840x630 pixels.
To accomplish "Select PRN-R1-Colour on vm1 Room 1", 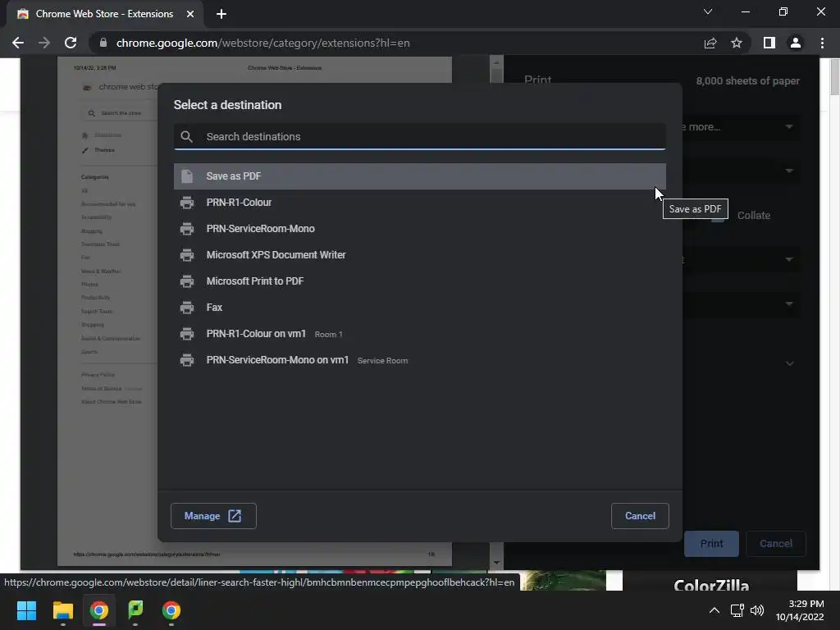I will click(419, 334).
